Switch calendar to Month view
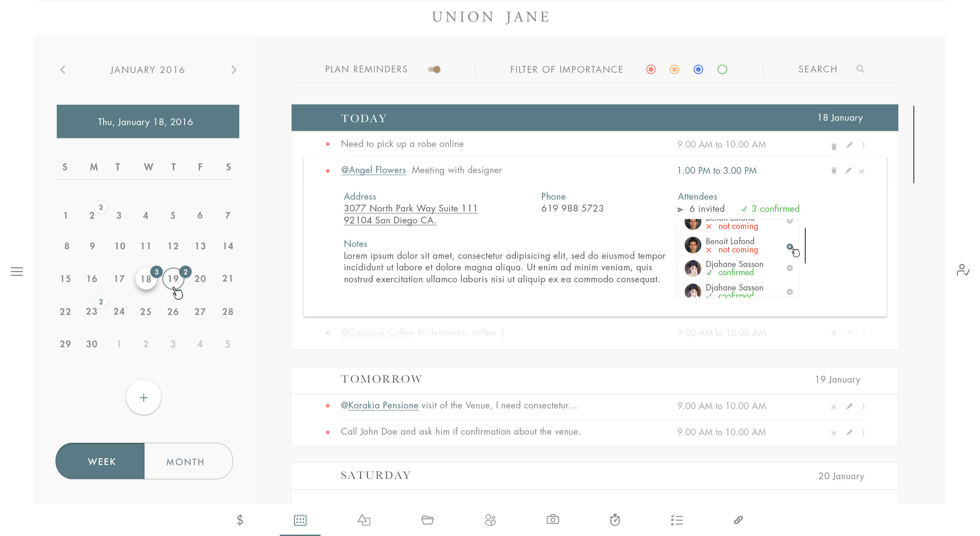Image resolution: width=980 pixels, height=536 pixels. (188, 461)
